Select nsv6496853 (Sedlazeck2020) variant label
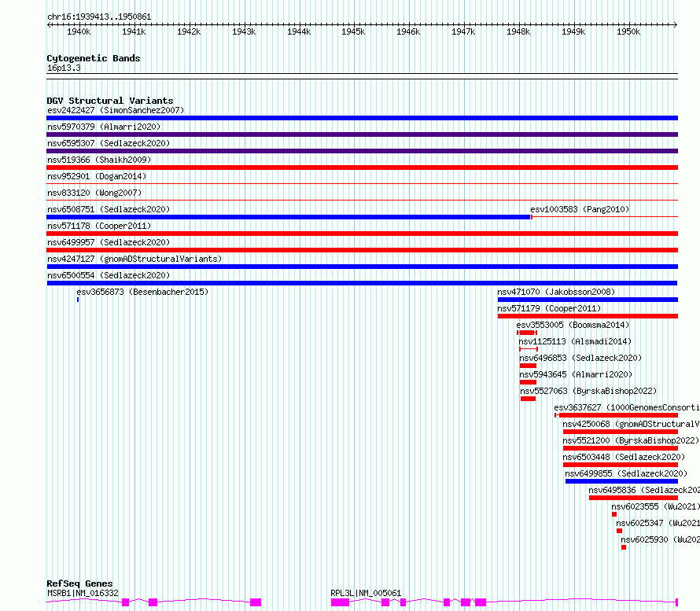This screenshot has height=611, width=700. coord(580,358)
